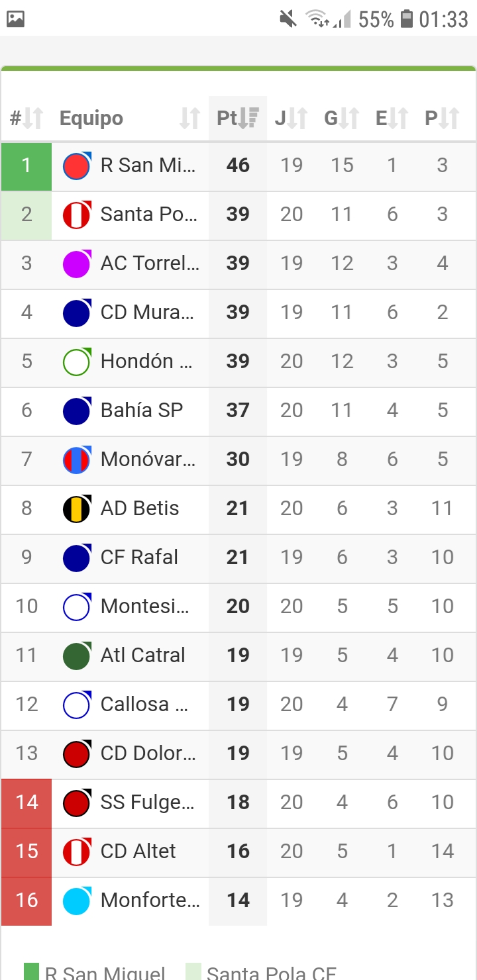The width and height of the screenshot is (477, 980).
Task: Sort by P losses column header
Action: [442, 119]
